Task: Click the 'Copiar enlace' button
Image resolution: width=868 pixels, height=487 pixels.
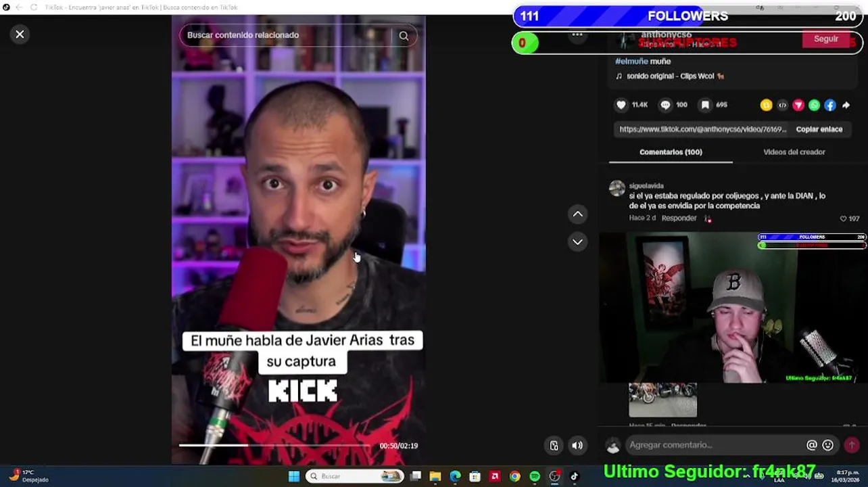Action: click(x=819, y=129)
